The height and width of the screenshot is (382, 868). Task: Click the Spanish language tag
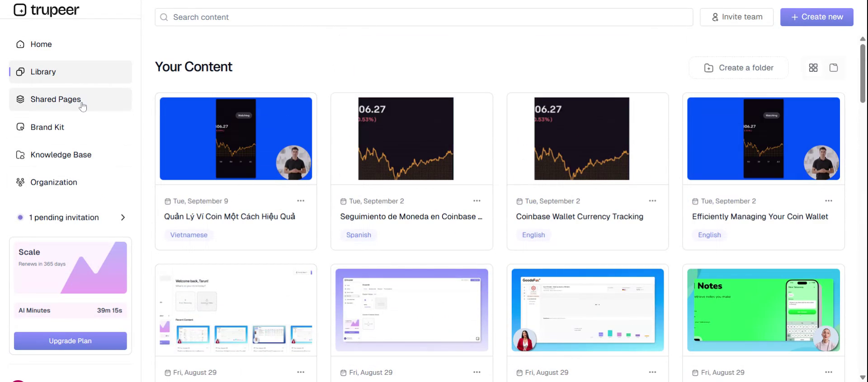pyautogui.click(x=359, y=235)
